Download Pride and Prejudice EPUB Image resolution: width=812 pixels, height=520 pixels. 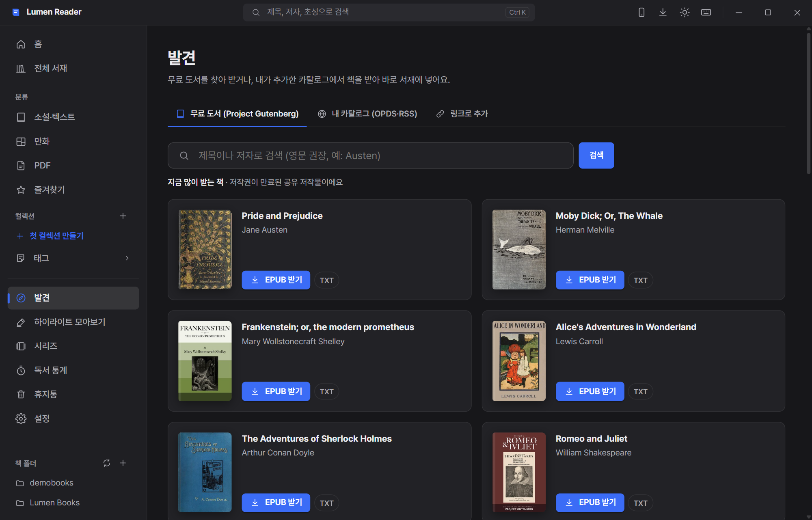[276, 280]
